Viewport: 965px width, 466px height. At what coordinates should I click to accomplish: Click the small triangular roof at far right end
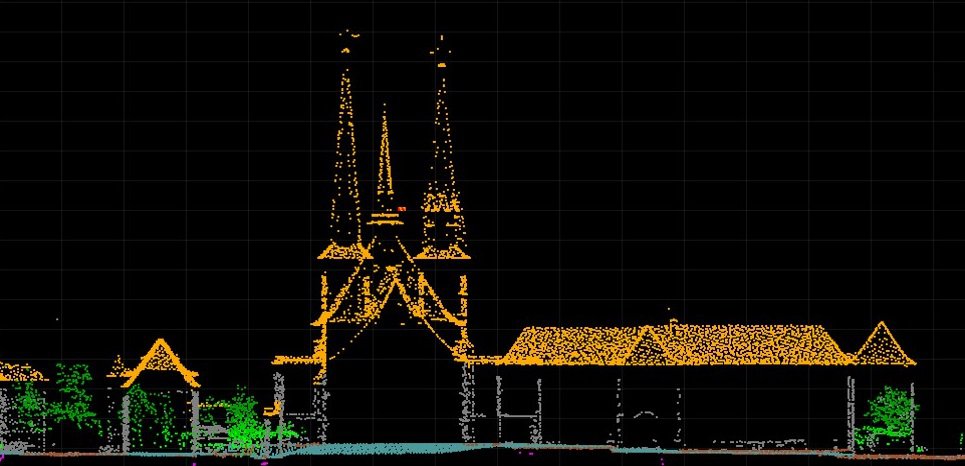(x=884, y=344)
